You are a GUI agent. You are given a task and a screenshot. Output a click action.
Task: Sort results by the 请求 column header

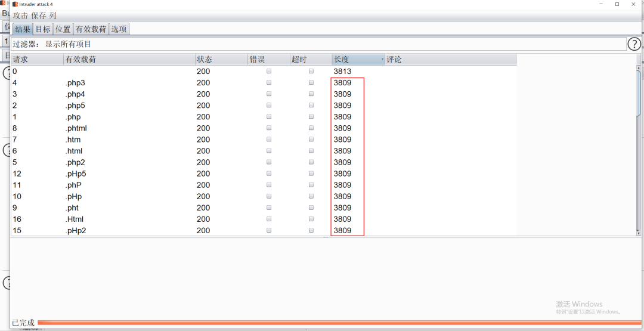[x=20, y=60]
